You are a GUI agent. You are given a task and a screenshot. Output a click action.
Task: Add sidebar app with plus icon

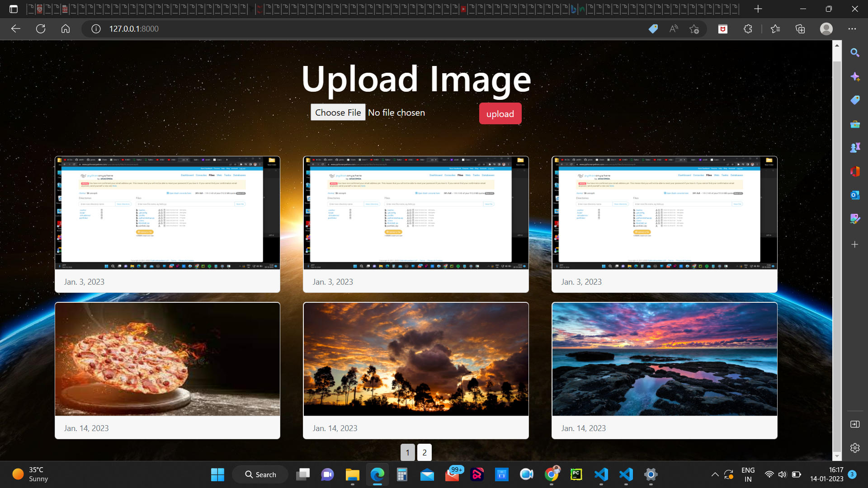pos(854,244)
